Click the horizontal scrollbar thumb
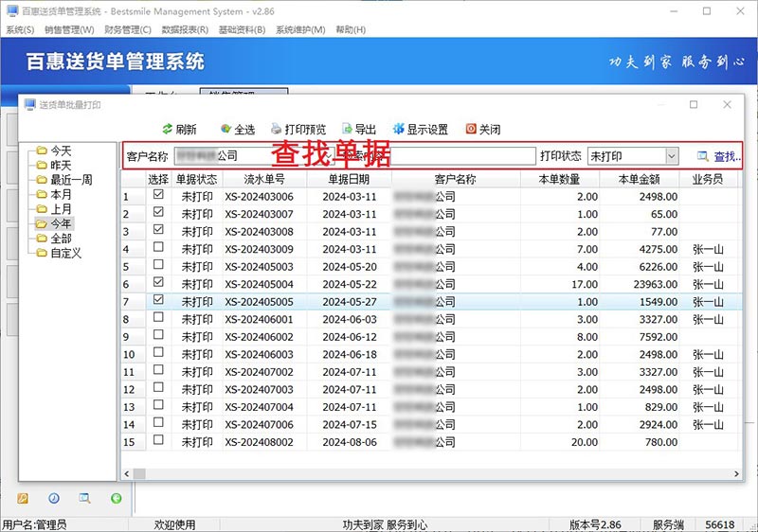Viewport: 758px width, 532px height. coord(139,473)
